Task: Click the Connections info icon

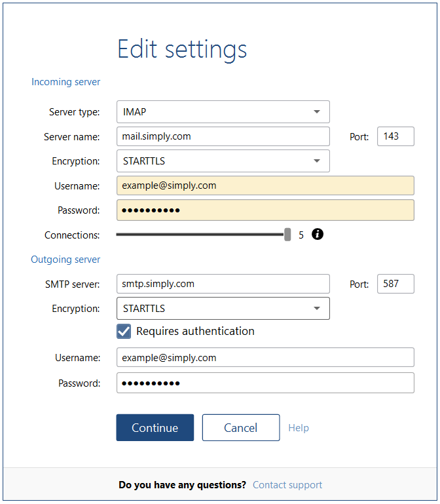Action: (x=318, y=235)
